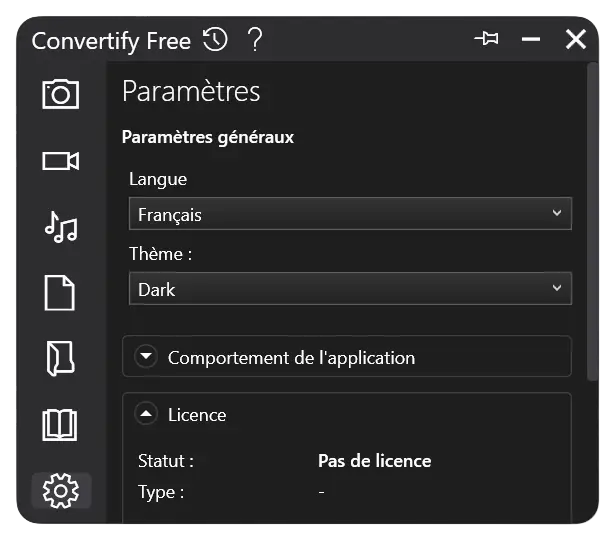Click the vertical scrollbar of the settings panel

click(592, 222)
